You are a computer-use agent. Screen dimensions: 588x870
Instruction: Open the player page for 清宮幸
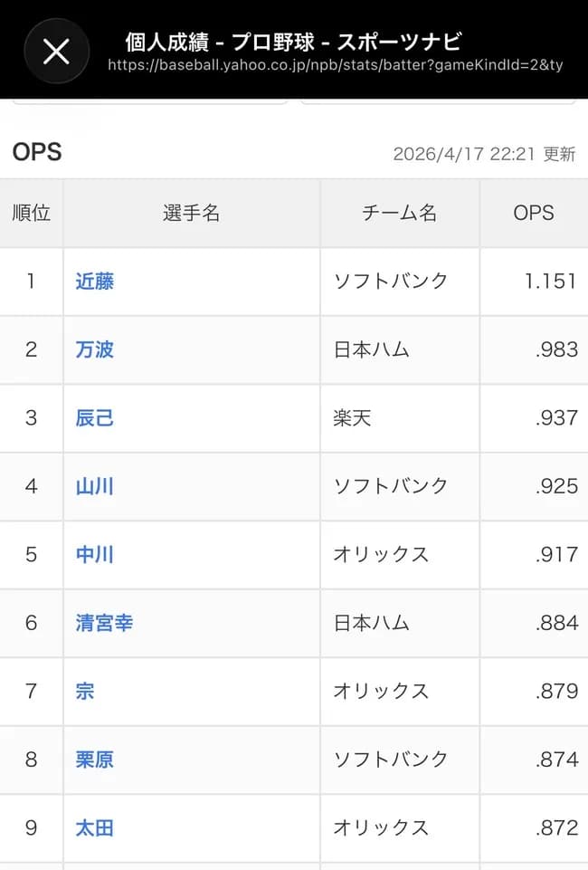click(103, 623)
